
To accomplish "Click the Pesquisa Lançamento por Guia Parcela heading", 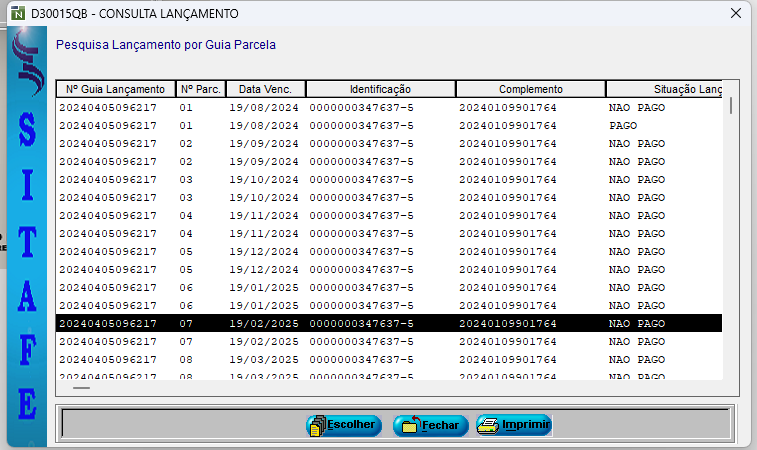I will tap(166, 45).
